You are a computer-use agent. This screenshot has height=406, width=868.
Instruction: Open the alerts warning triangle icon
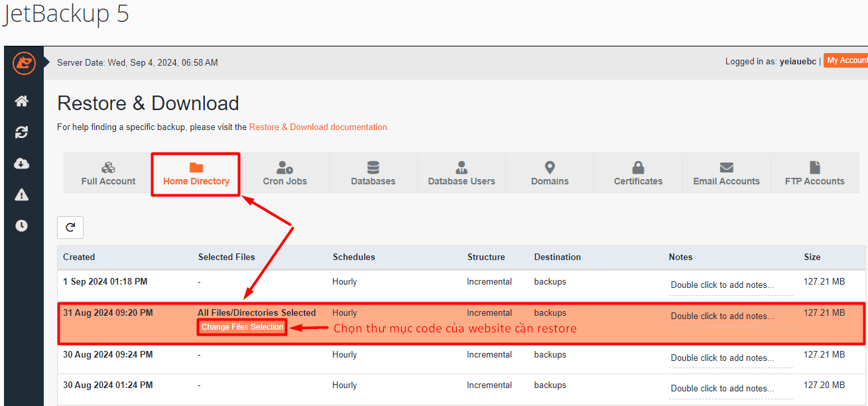click(21, 194)
